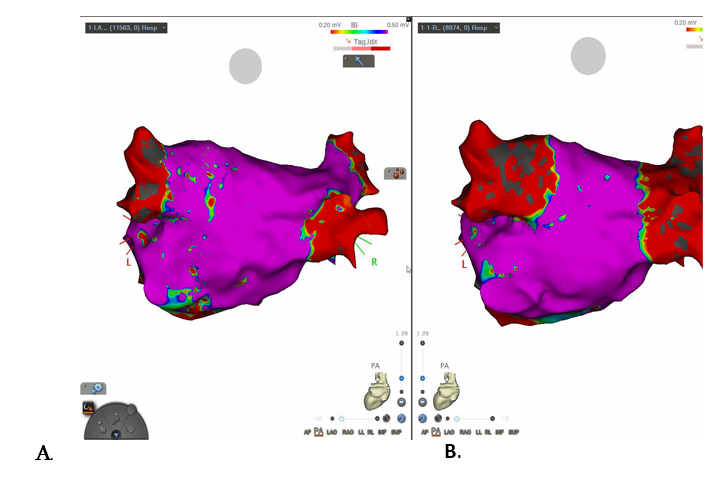Viewport: 727px width, 493px height.
Task: Select the LAO view in left panel
Action: pos(332,432)
